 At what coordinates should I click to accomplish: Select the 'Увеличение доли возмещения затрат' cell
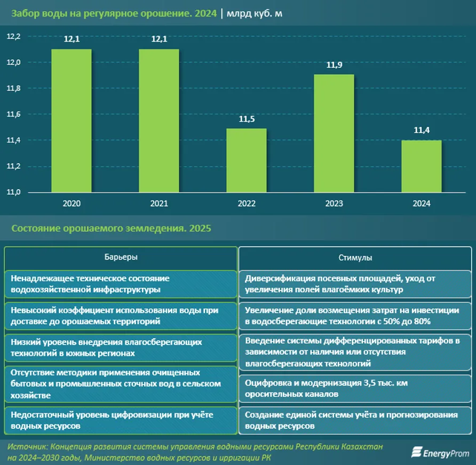[x=355, y=315]
